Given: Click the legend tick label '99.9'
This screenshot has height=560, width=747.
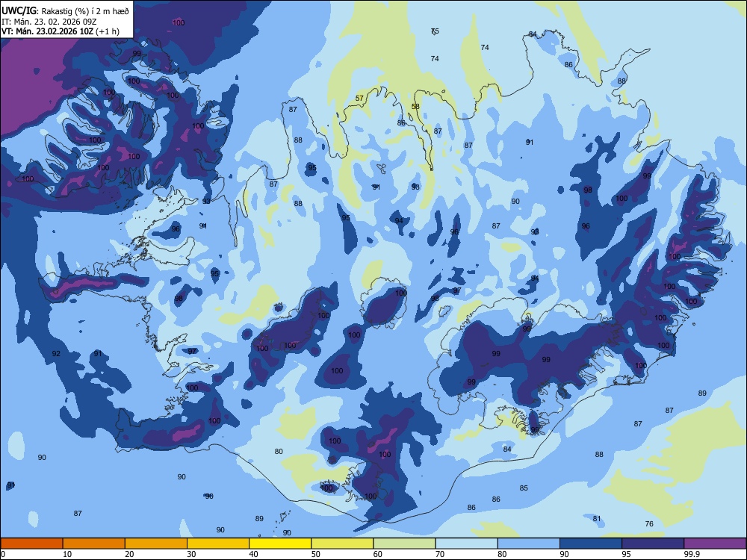Looking at the screenshot, I should 692,554.
